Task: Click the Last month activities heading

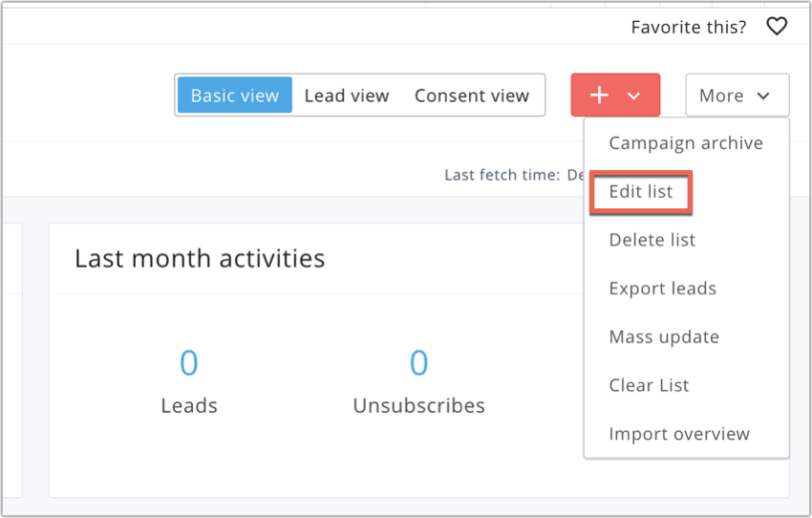Action: pyautogui.click(x=200, y=258)
